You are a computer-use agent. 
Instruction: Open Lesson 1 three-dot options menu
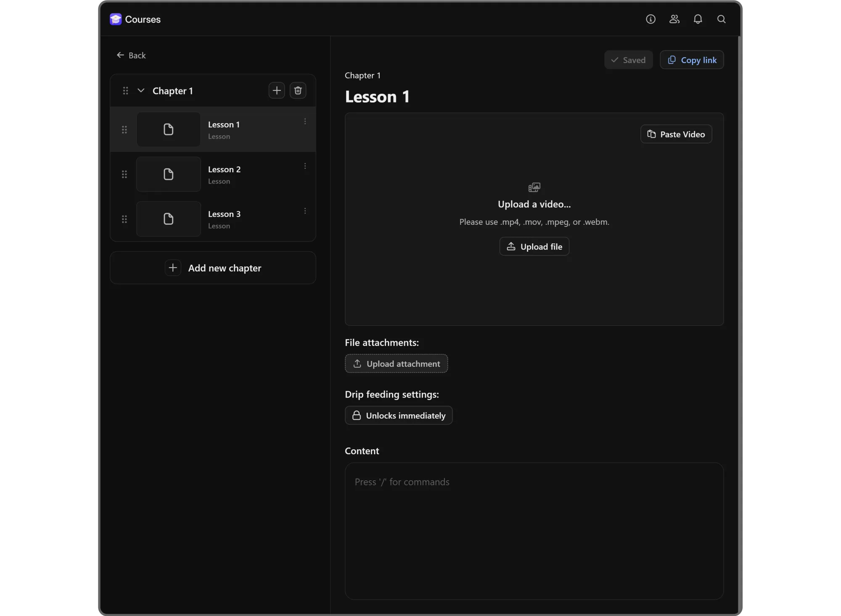pos(305,121)
